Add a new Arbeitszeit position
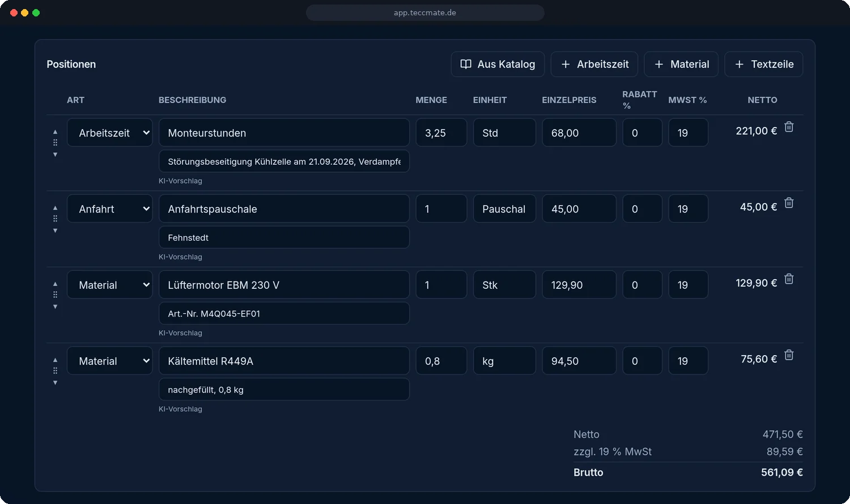 (594, 64)
